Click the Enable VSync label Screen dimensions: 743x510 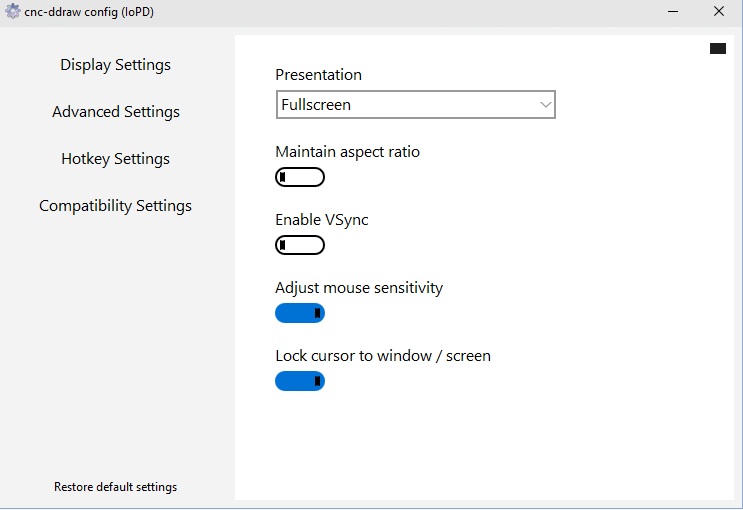321,220
